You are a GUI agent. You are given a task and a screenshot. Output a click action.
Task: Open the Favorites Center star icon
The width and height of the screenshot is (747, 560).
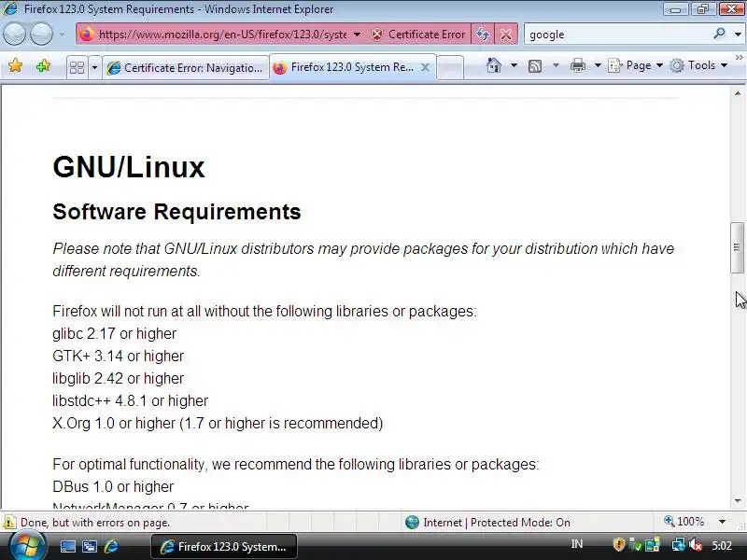pyautogui.click(x=15, y=65)
